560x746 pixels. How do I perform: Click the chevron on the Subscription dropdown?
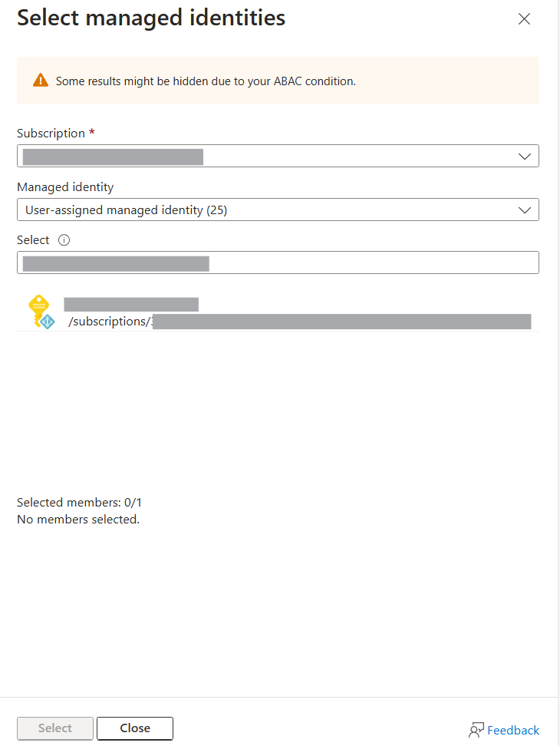tap(525, 156)
